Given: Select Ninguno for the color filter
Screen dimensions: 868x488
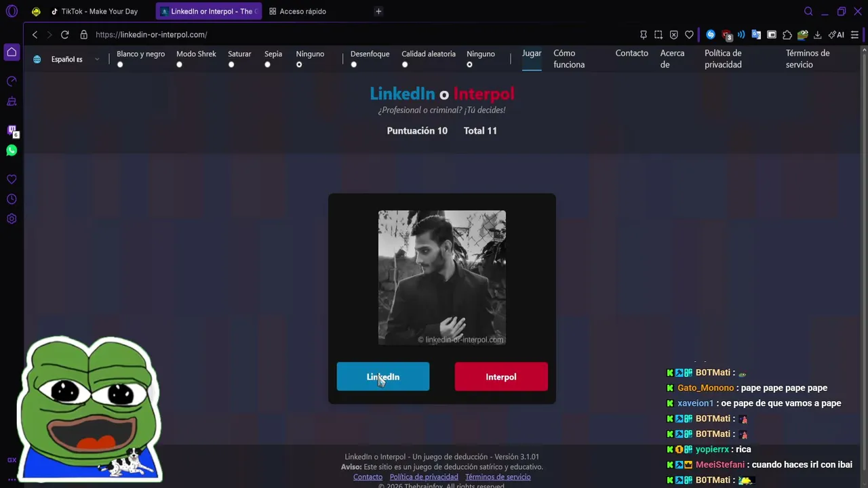Looking at the screenshot, I should (x=299, y=65).
